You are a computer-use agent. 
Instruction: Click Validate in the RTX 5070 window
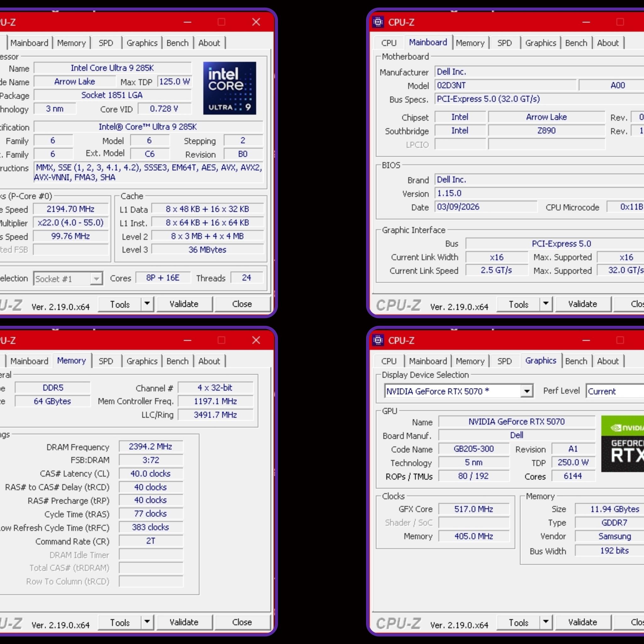583,622
